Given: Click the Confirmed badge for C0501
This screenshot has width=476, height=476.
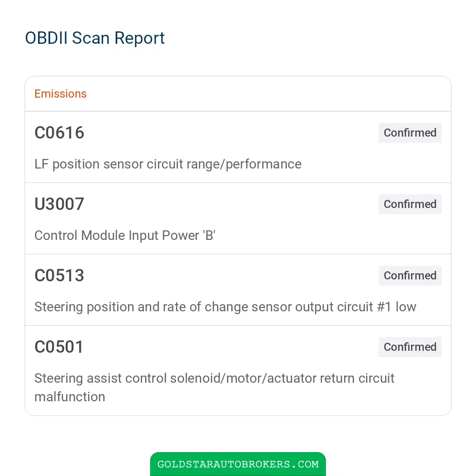Looking at the screenshot, I should (410, 347).
